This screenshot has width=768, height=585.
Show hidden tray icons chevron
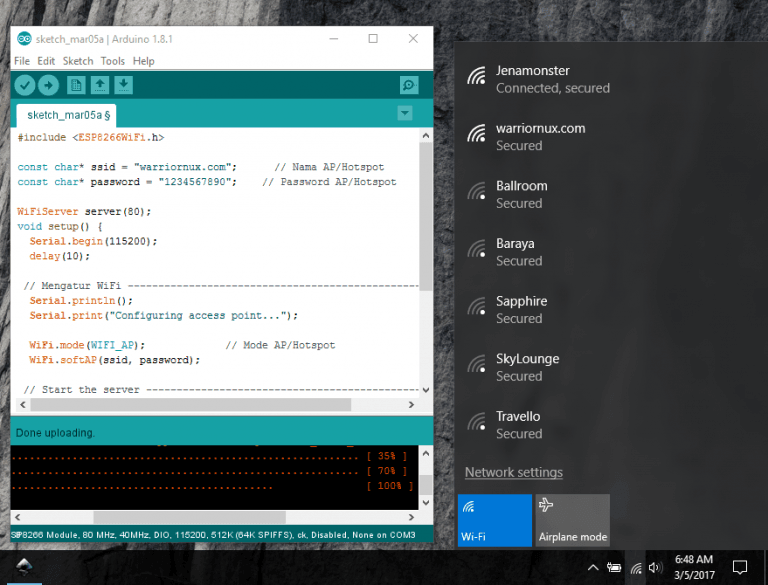(592, 568)
